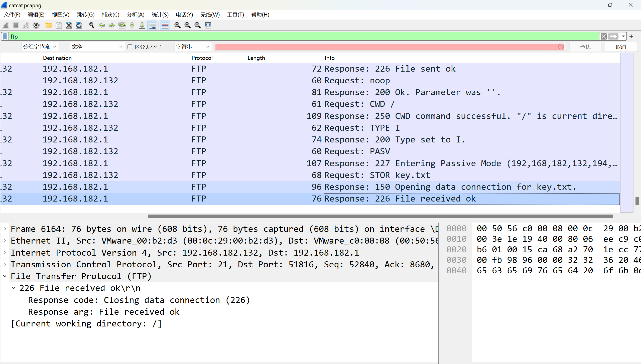The image size is (641, 364).
Task: Click the reload capture file icon
Action: (x=79, y=25)
